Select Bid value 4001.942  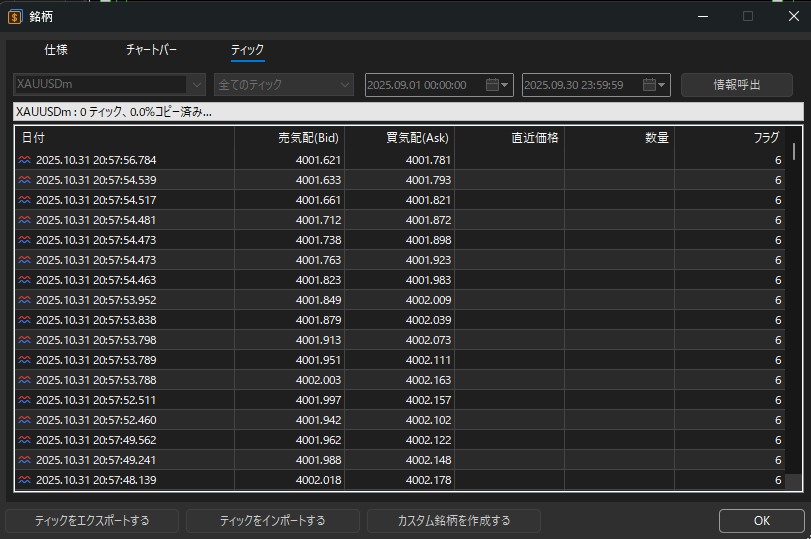[318, 420]
